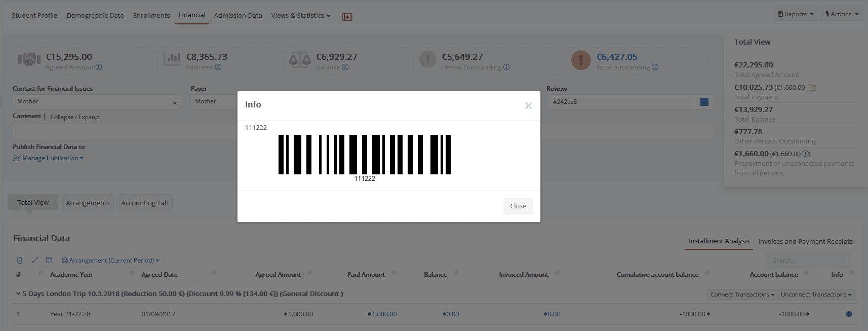This screenshot has width=868, height=331.
Task: Sort by Agreed Amount column
Action: (x=278, y=274)
